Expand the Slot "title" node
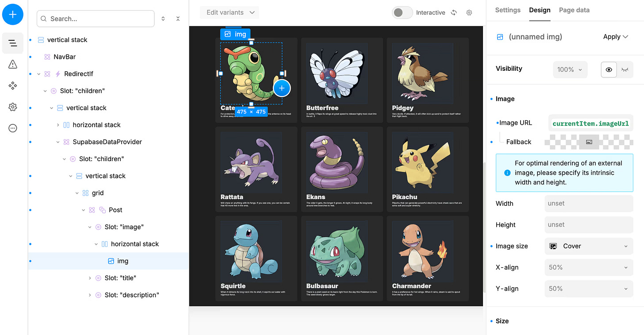 coord(90,278)
